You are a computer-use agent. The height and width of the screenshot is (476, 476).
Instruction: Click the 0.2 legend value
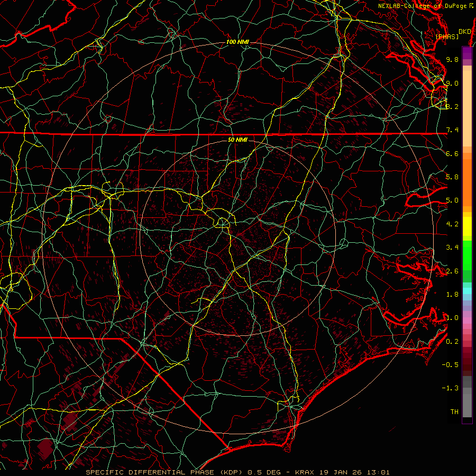point(452,342)
